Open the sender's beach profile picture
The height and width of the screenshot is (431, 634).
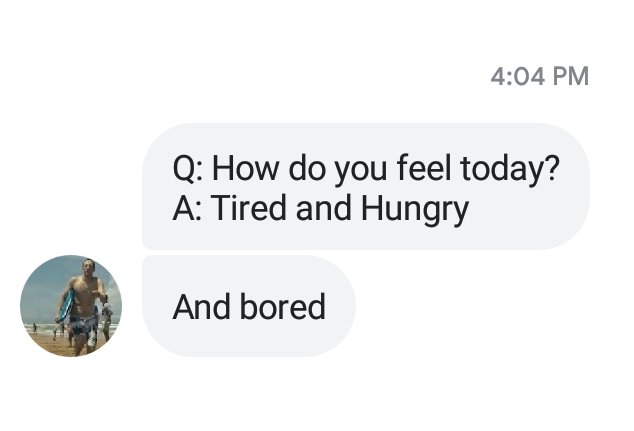point(71,306)
